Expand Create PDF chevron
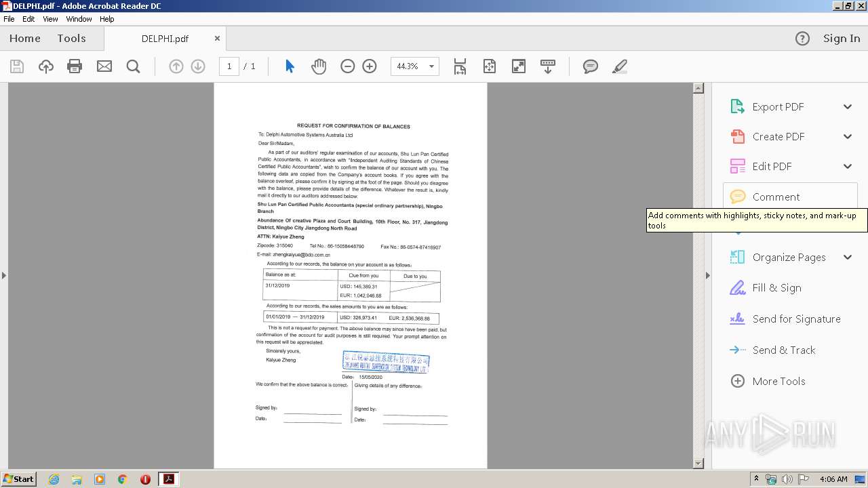 [847, 136]
